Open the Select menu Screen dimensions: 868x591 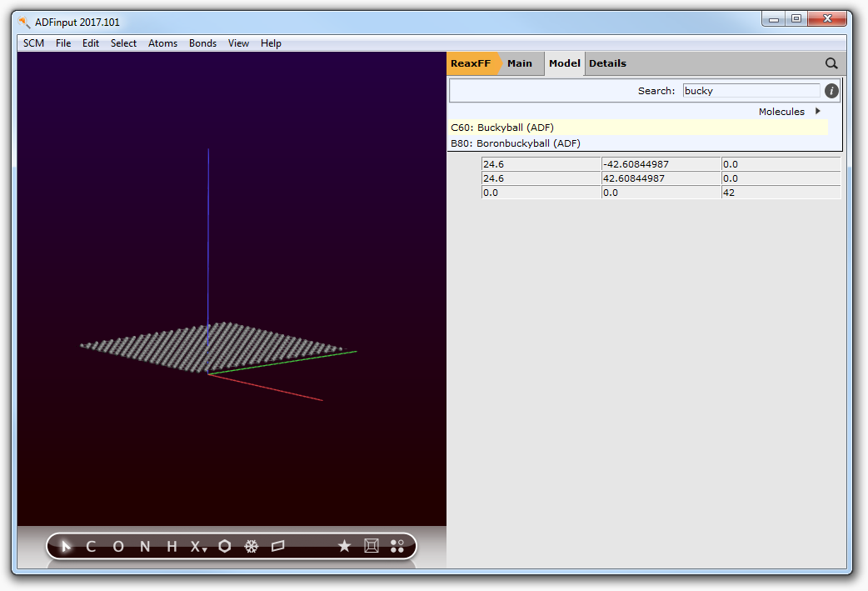(x=123, y=43)
